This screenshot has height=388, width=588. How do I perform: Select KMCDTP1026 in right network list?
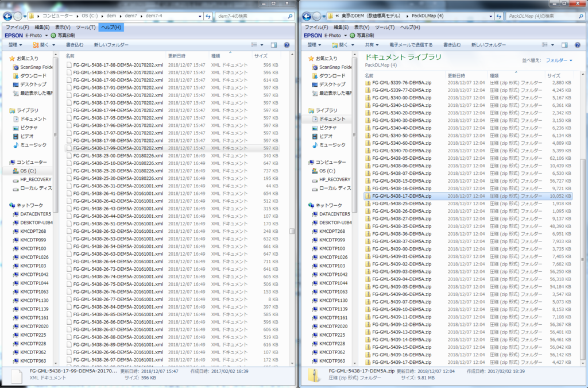click(330, 257)
